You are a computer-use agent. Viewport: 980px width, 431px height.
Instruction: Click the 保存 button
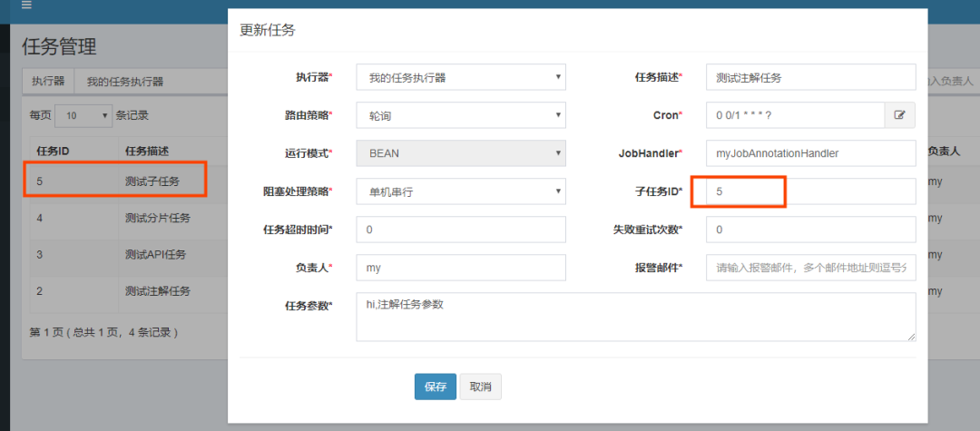click(436, 387)
